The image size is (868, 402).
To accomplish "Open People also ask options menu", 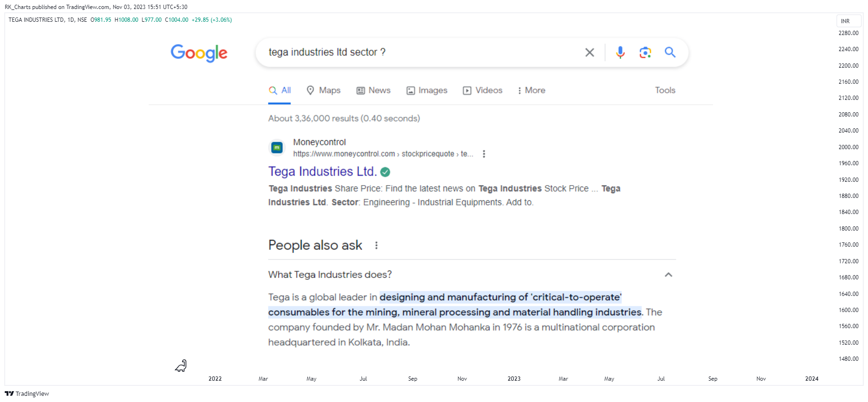I will coord(376,245).
